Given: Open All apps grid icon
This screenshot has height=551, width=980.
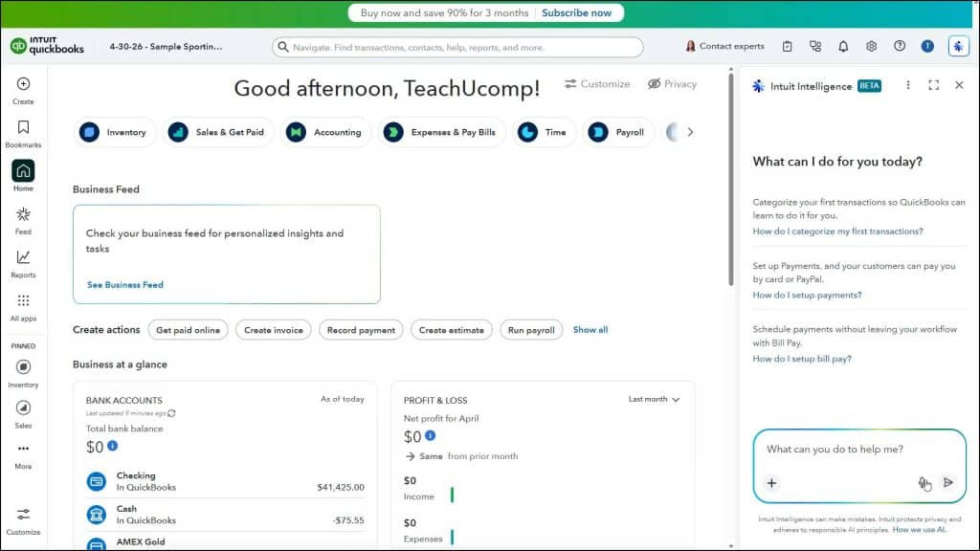Looking at the screenshot, I should (x=23, y=301).
